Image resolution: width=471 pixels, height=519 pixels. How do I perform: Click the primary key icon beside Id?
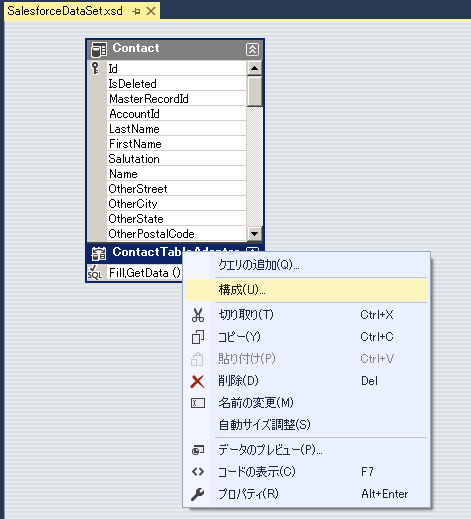pyautogui.click(x=95, y=68)
